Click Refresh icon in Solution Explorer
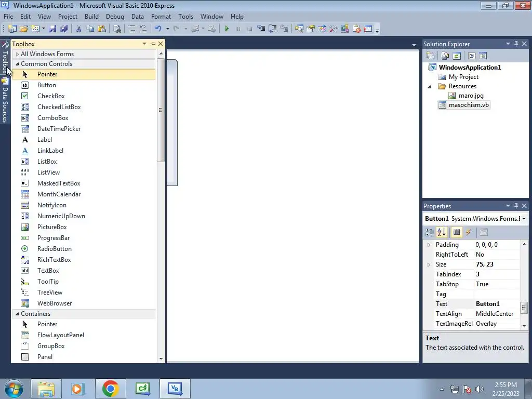 (456, 56)
